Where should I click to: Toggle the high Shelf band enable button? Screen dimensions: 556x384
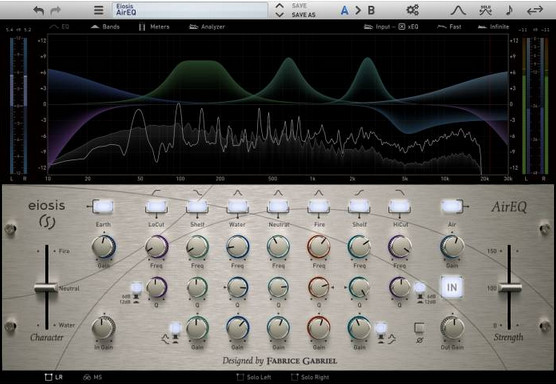(359, 206)
